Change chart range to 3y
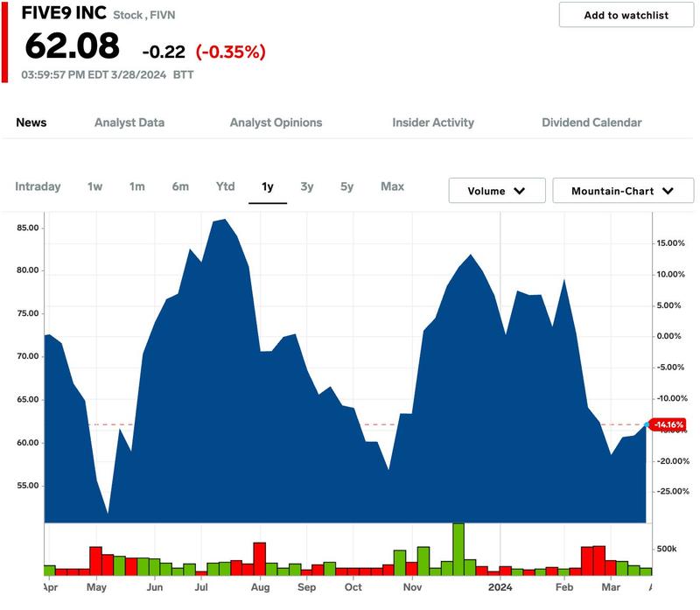700x610 pixels. pos(307,186)
